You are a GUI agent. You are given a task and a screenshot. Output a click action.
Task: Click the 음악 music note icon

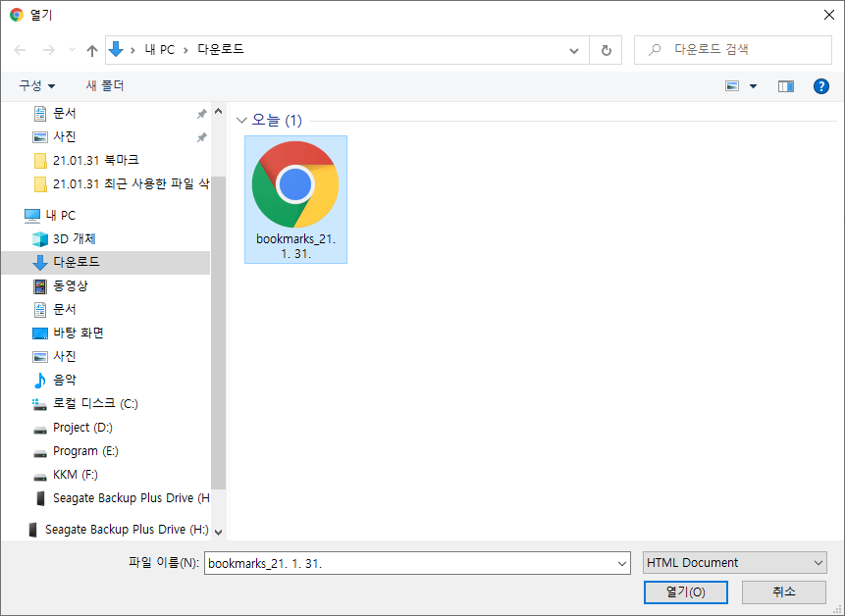(x=40, y=381)
